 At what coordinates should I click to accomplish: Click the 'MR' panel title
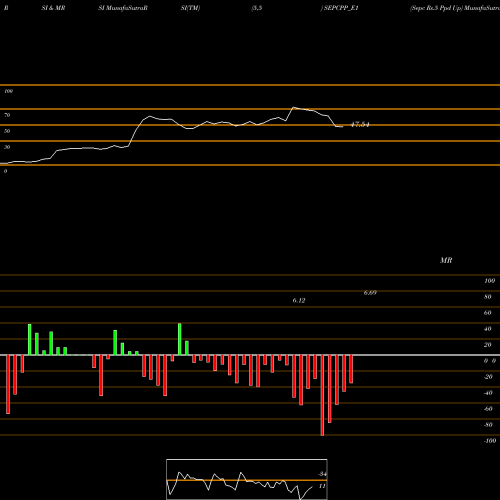tap(446, 260)
